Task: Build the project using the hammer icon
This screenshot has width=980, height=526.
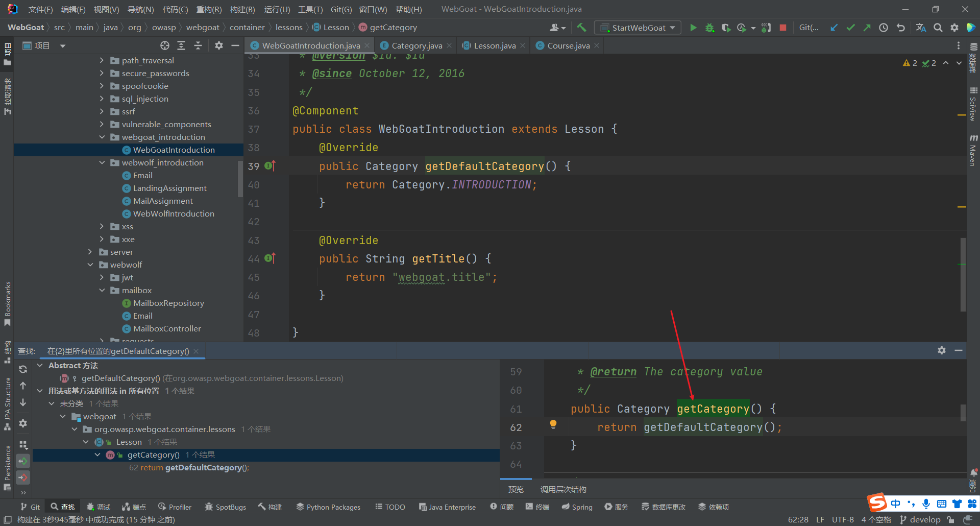Action: (x=581, y=28)
